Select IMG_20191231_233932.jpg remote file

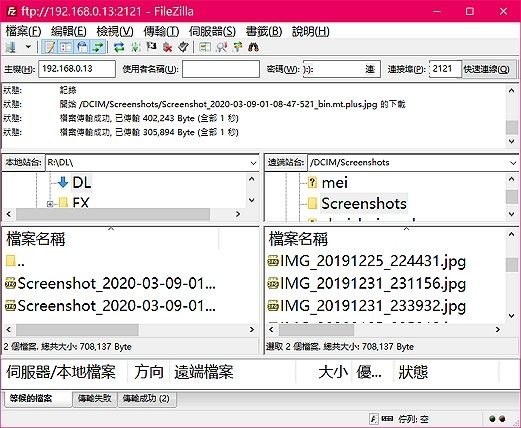(367, 306)
